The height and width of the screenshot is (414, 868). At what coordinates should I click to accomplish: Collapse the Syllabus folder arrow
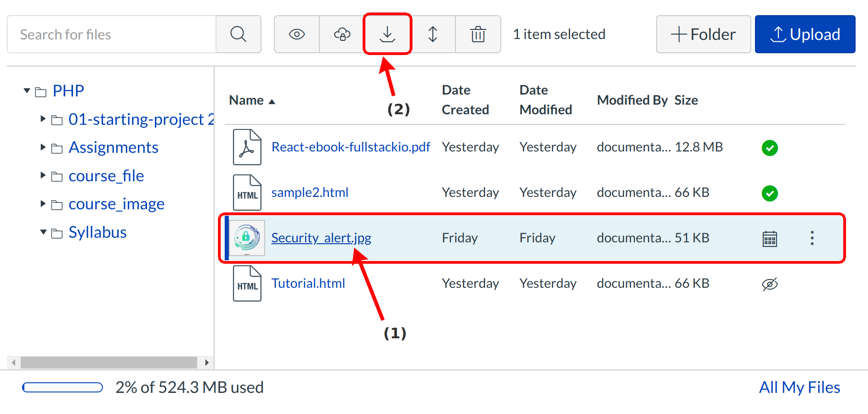click(x=43, y=232)
